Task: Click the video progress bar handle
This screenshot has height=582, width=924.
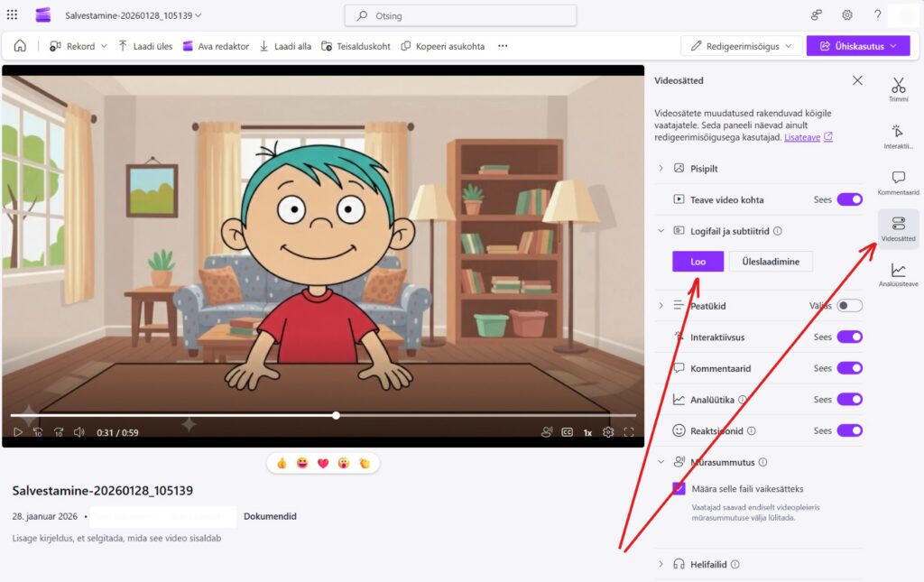Action: coord(336,415)
